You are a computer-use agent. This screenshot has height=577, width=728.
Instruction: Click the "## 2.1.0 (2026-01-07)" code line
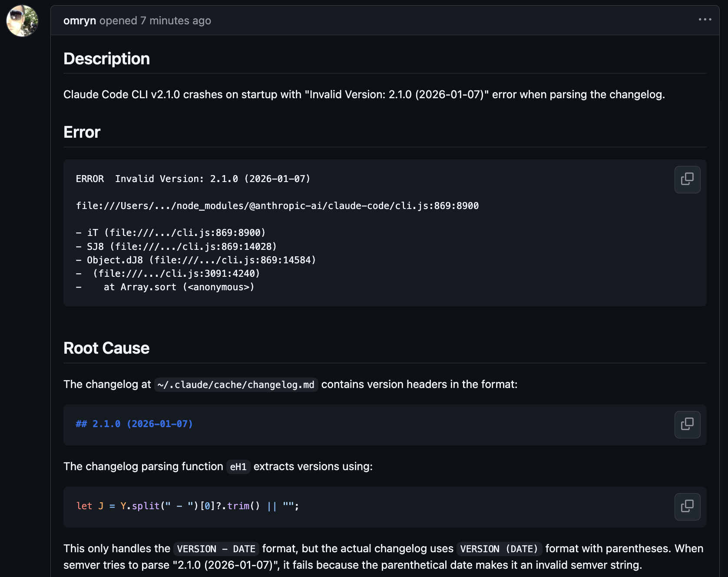pyautogui.click(x=134, y=424)
